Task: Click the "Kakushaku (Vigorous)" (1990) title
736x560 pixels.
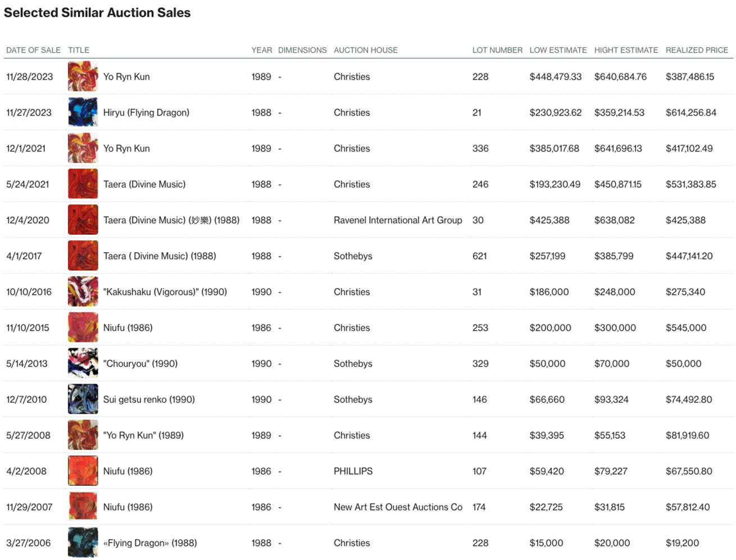Action: point(165,292)
